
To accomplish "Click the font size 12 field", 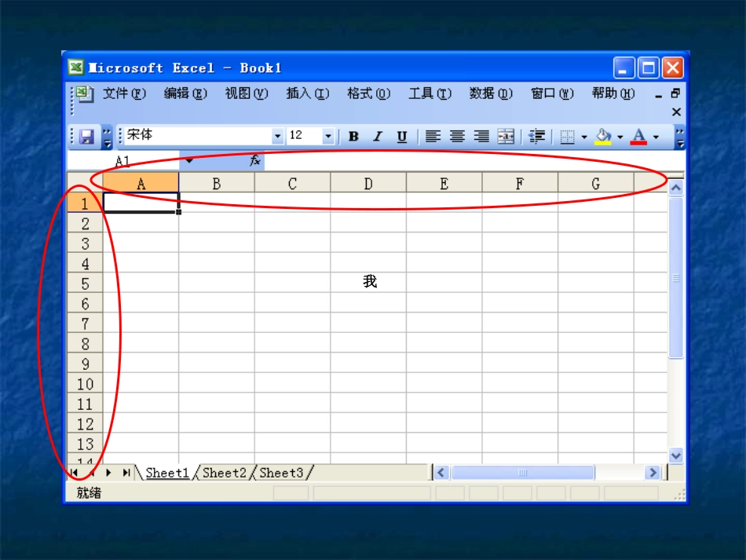I will pos(305,136).
